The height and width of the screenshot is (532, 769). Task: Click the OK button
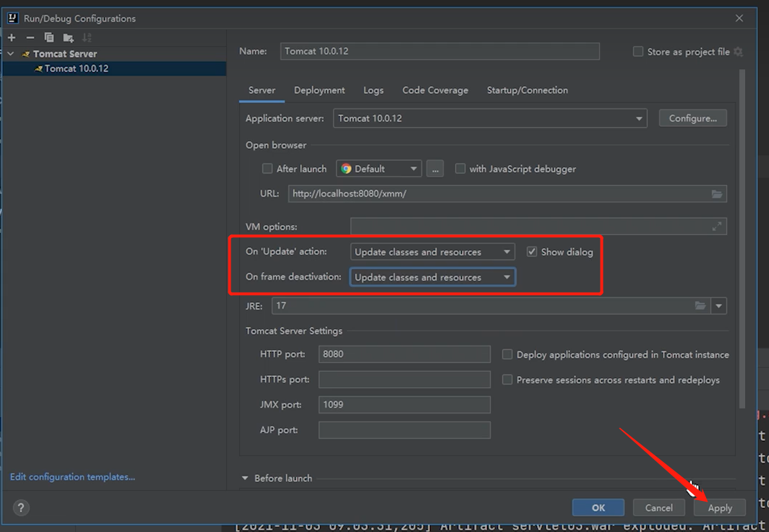click(598, 507)
